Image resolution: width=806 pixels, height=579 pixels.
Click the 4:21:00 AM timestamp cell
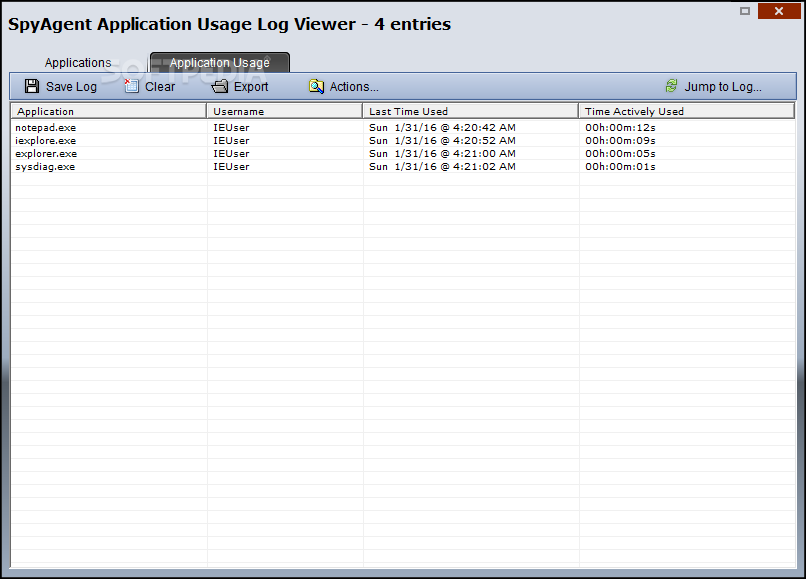tap(442, 154)
